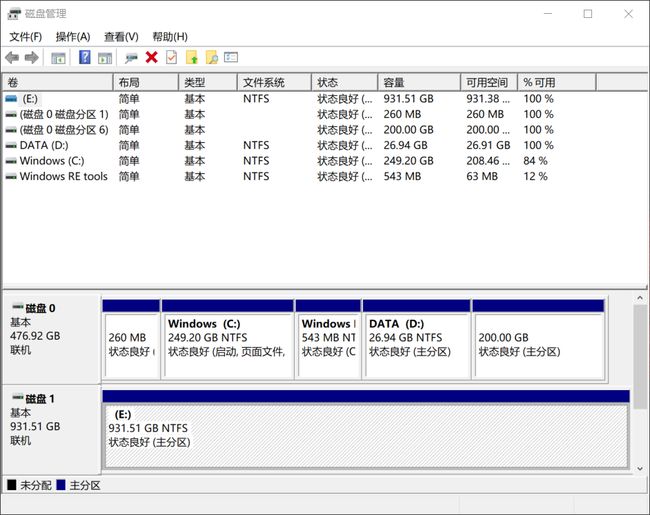Select the Windows (C:) 249.20 GB partition block
This screenshot has width=650, height=515.
pyautogui.click(x=228, y=339)
